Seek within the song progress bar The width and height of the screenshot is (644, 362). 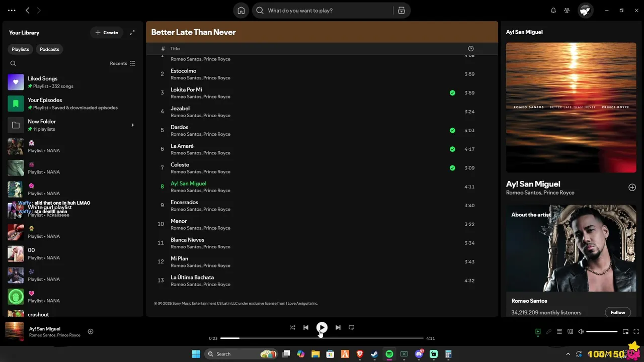322,338
